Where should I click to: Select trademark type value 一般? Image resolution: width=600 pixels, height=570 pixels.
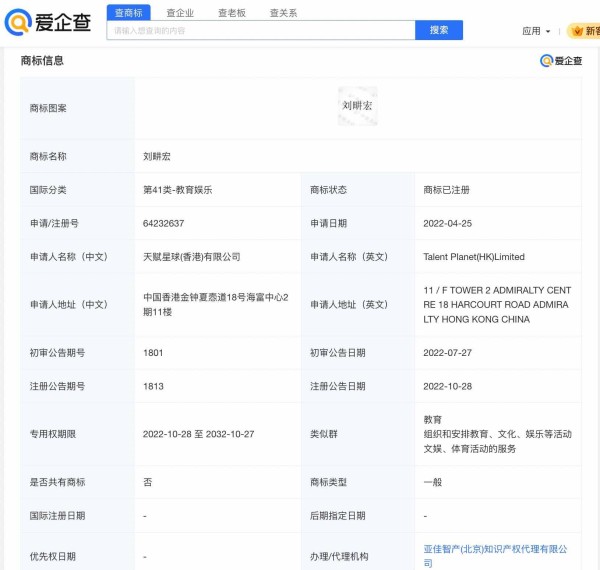click(x=432, y=482)
